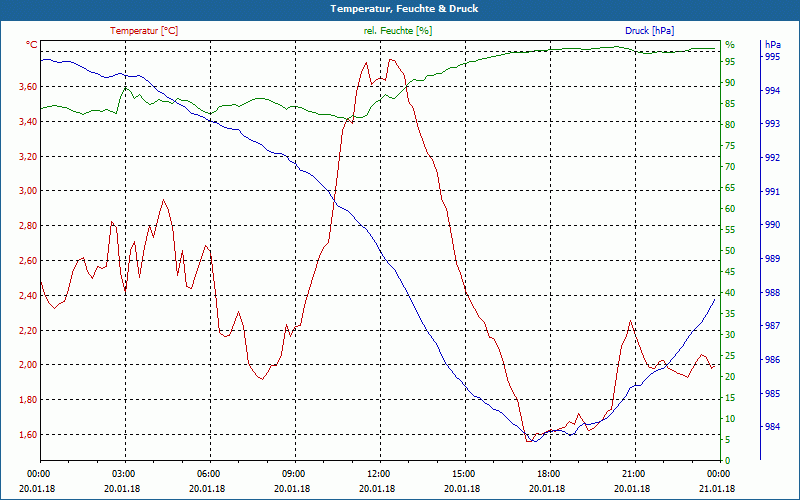
Task: Choose the blue 995 pressure axis value
Action: pos(772,57)
